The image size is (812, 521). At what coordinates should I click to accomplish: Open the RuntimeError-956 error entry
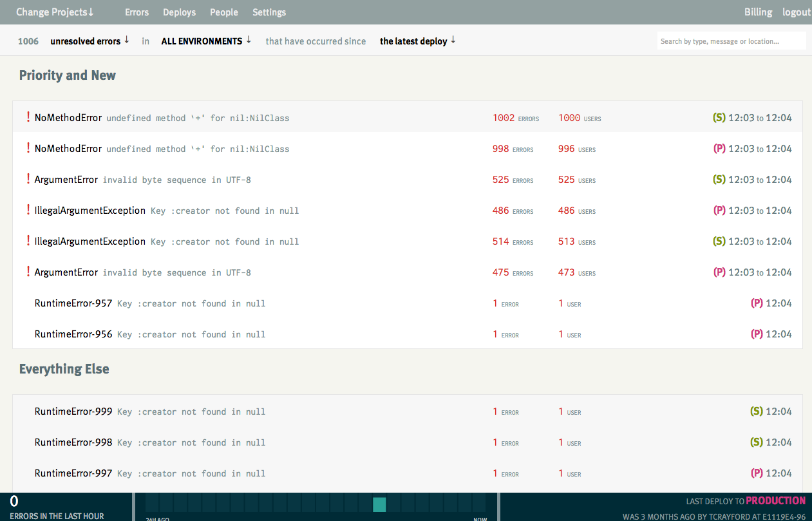coord(73,334)
